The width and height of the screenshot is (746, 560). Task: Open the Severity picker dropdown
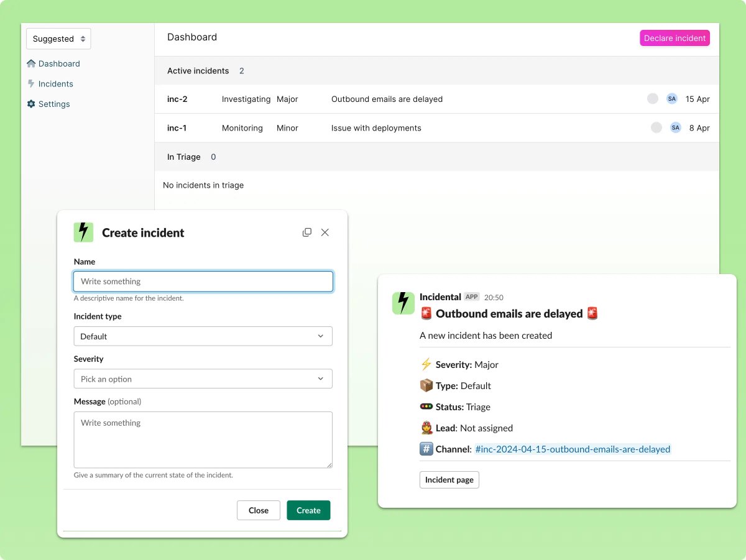[x=203, y=379]
